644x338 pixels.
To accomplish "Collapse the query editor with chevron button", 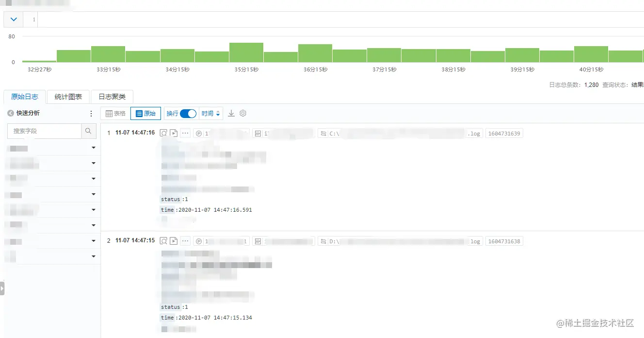I will pos(14,19).
